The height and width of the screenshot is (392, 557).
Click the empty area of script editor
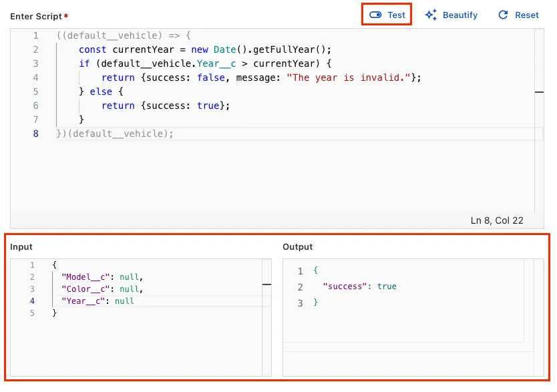point(272,176)
